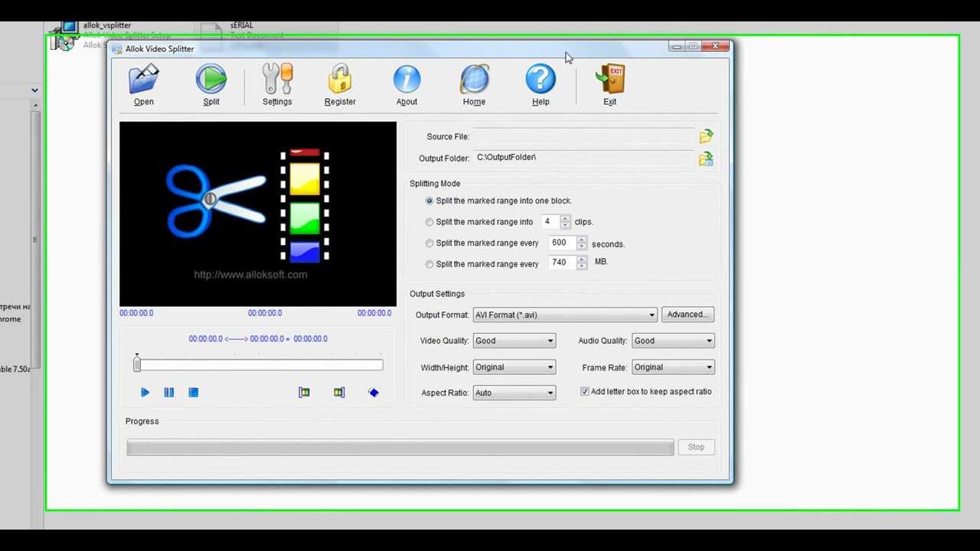
Task: Click the video timeline slider track
Action: pos(260,366)
